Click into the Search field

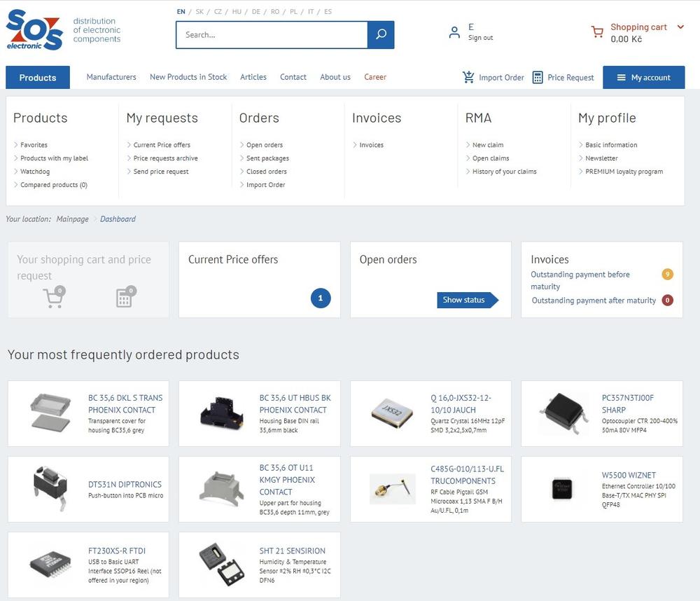click(x=272, y=35)
